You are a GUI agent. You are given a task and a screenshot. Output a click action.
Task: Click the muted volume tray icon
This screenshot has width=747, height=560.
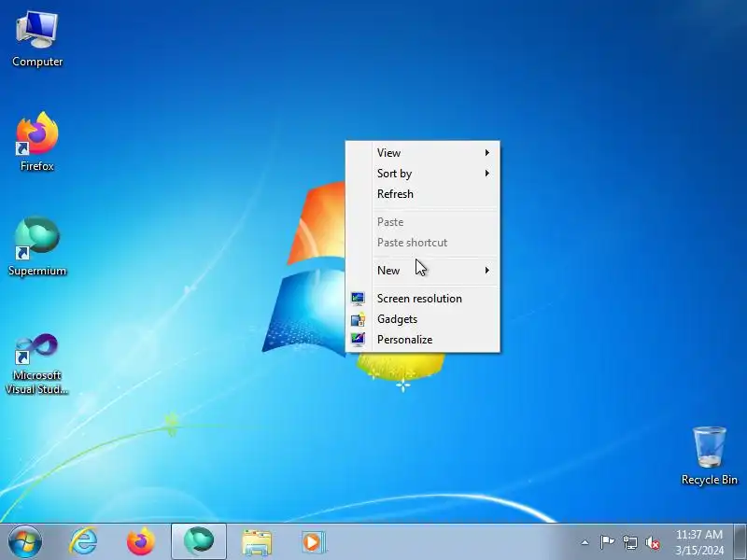(x=652, y=542)
